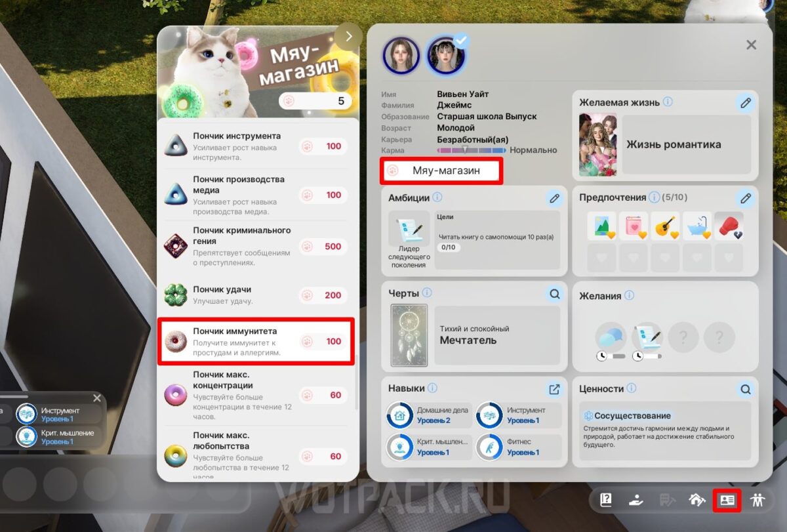Collapse the Мяу-магазин panel with arrow
Image resolution: width=787 pixels, height=532 pixels.
click(x=348, y=37)
